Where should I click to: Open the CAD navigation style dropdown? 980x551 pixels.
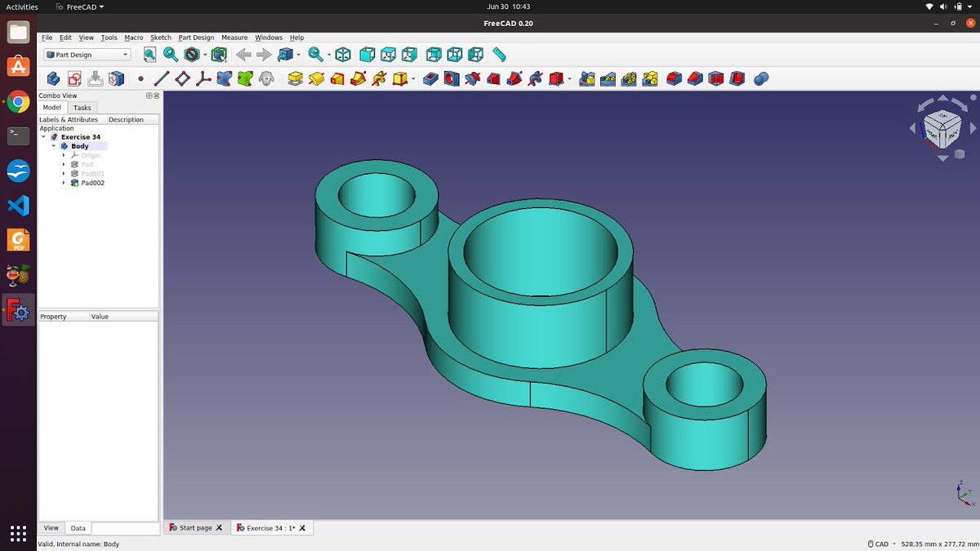pyautogui.click(x=882, y=544)
